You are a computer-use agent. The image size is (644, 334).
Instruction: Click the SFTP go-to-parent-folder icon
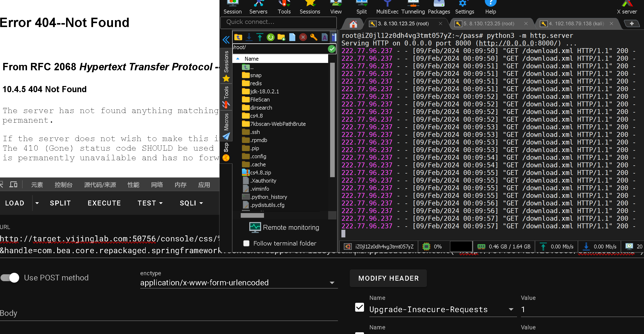click(x=238, y=38)
